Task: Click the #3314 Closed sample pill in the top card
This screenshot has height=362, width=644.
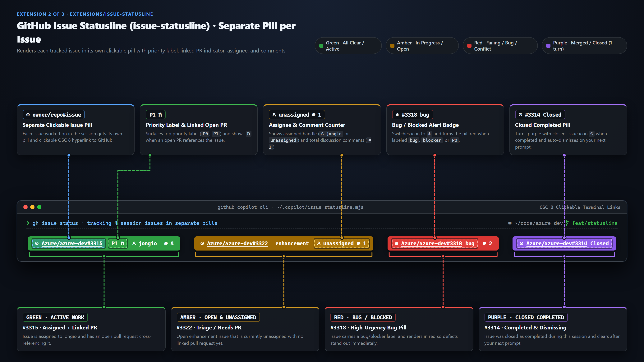Action: point(540,115)
